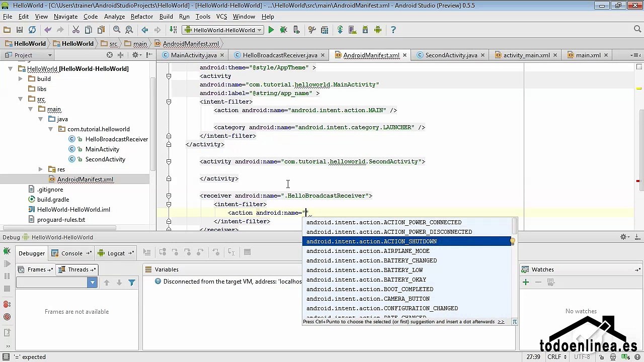Toggle the thread filter funnel icon
This screenshot has width=644, height=362.
132,283
